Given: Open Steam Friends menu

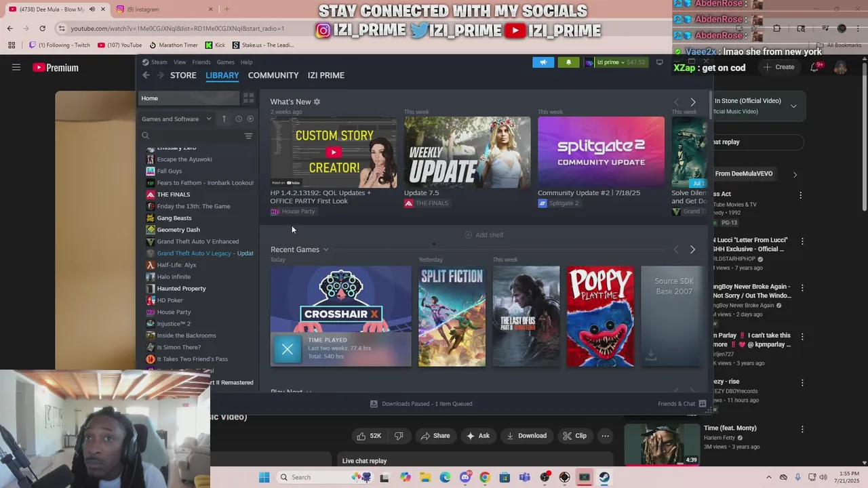Looking at the screenshot, I should [x=201, y=62].
